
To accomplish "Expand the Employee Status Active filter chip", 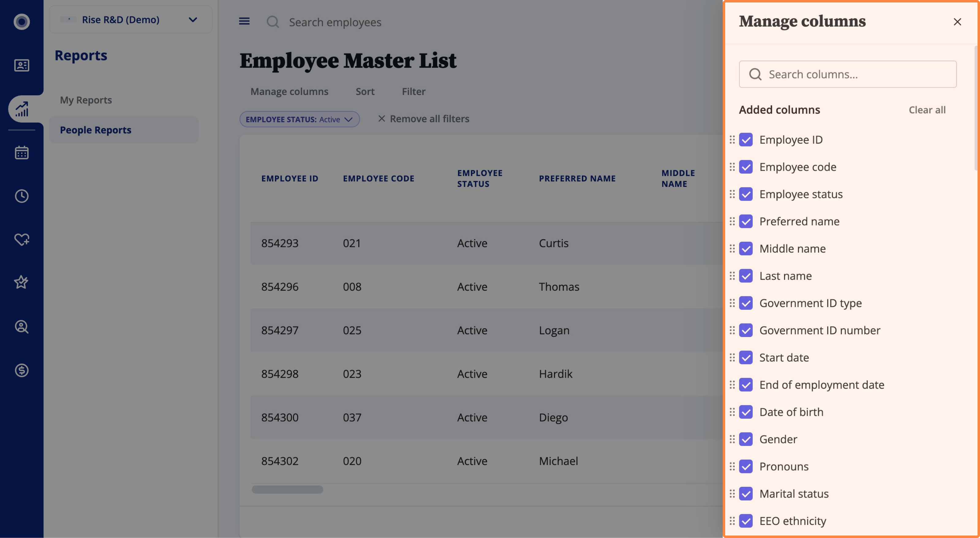I will [300, 119].
